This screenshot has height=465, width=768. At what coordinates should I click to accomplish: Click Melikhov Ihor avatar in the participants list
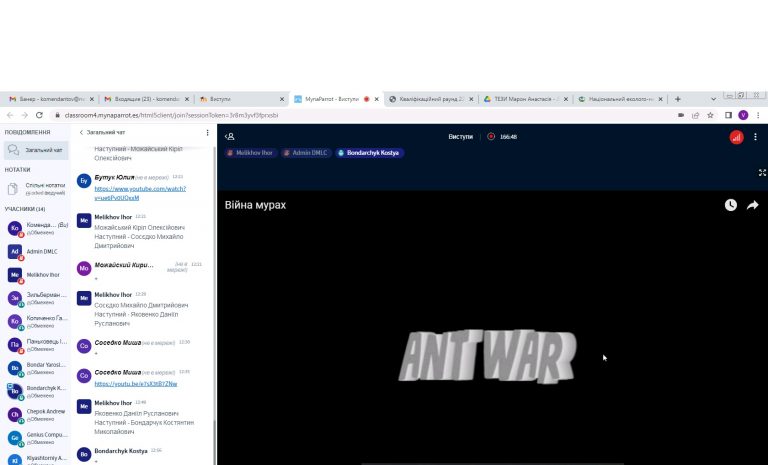pos(15,275)
